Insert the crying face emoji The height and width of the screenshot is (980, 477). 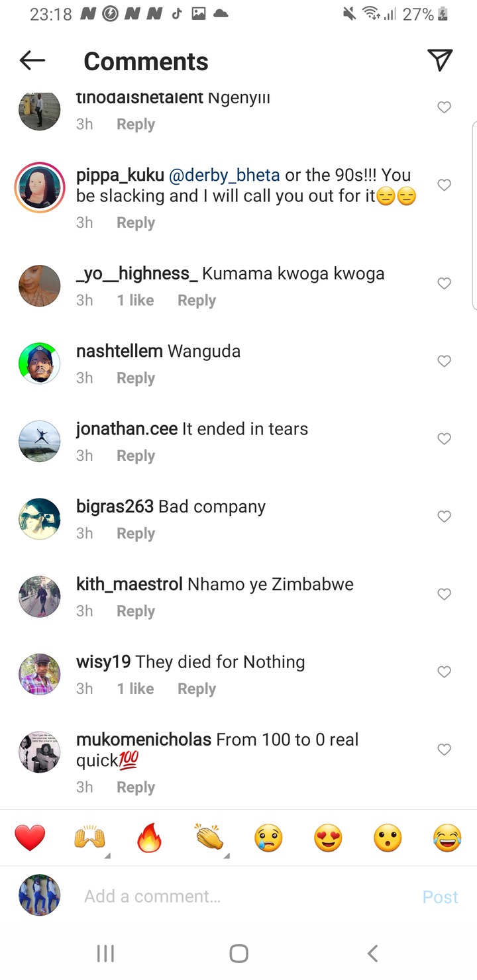[268, 838]
